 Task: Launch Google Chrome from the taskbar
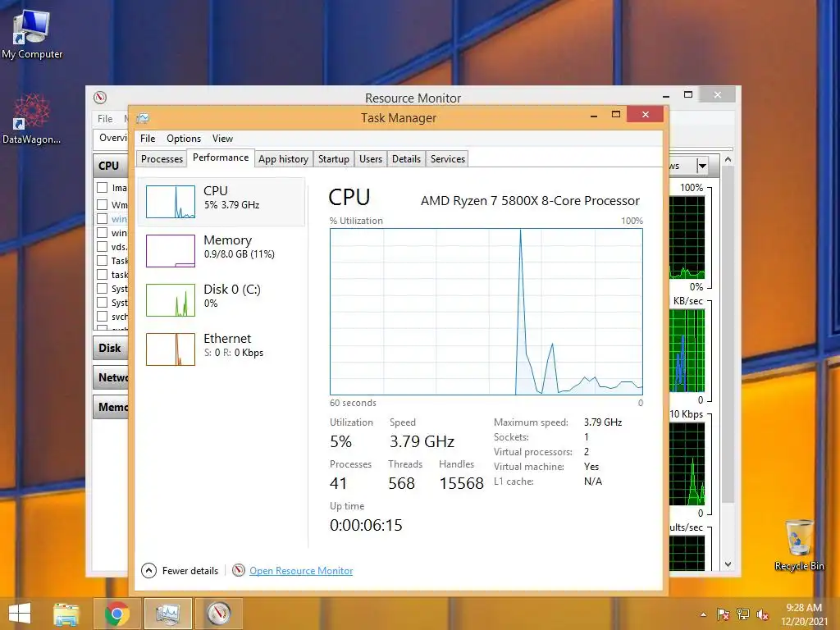tap(116, 614)
